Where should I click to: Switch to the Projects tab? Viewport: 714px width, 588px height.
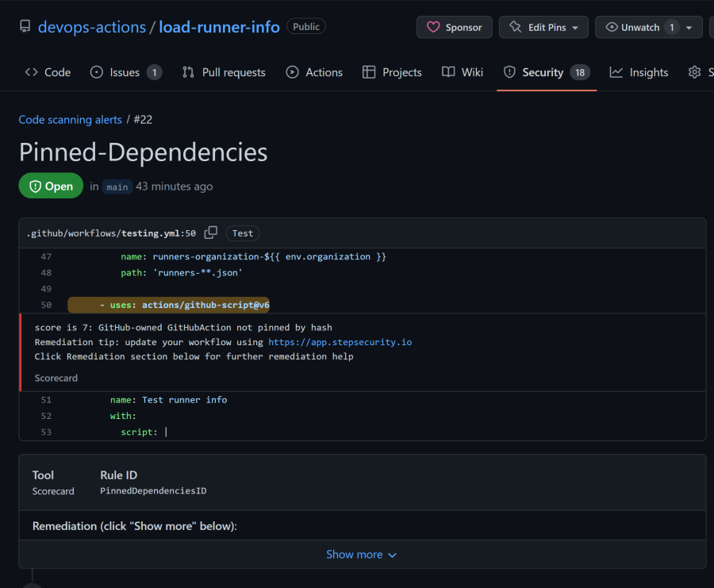pos(392,72)
